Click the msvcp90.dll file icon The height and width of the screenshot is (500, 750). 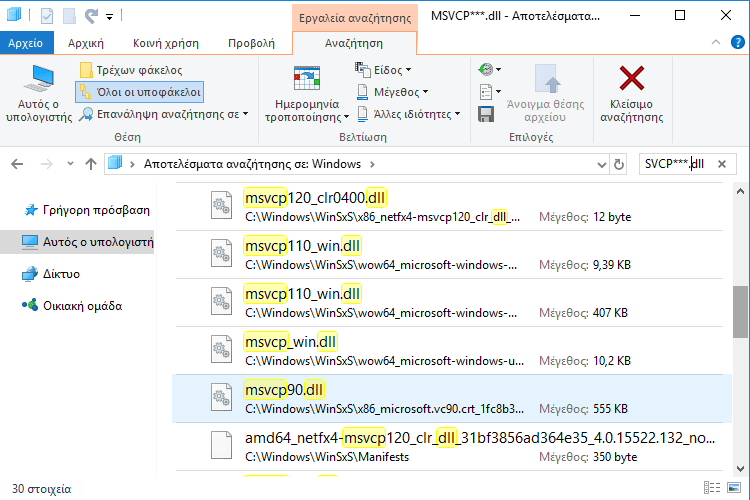point(220,399)
